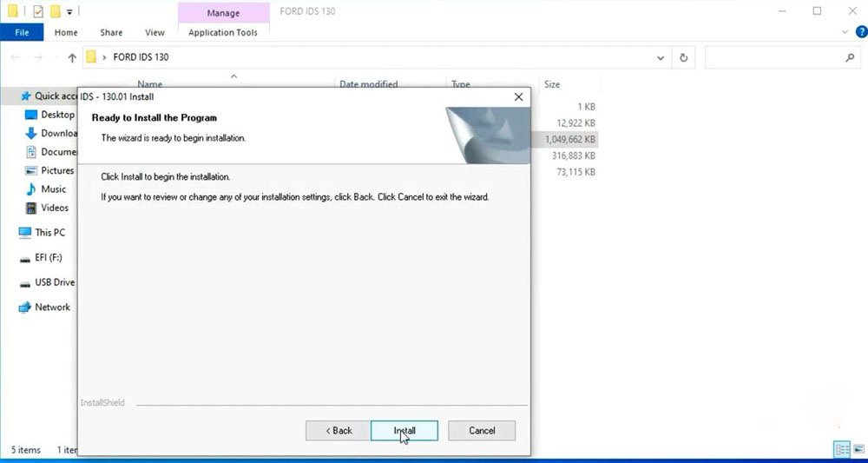Select Network in the navigation pane
Viewport: 868px width, 463px height.
pyautogui.click(x=44, y=308)
